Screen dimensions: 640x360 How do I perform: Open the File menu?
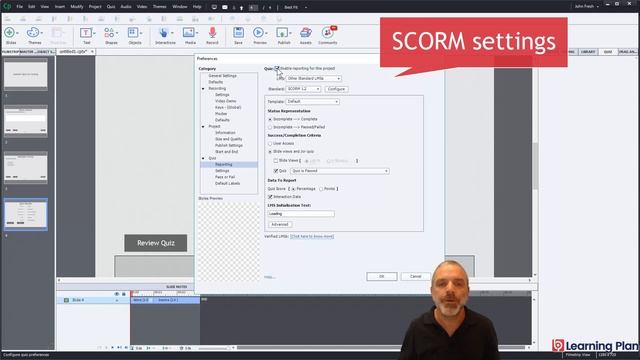click(19, 7)
